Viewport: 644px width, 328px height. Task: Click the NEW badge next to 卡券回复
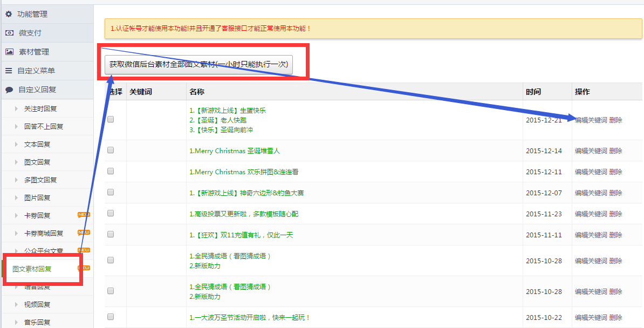pos(84,215)
